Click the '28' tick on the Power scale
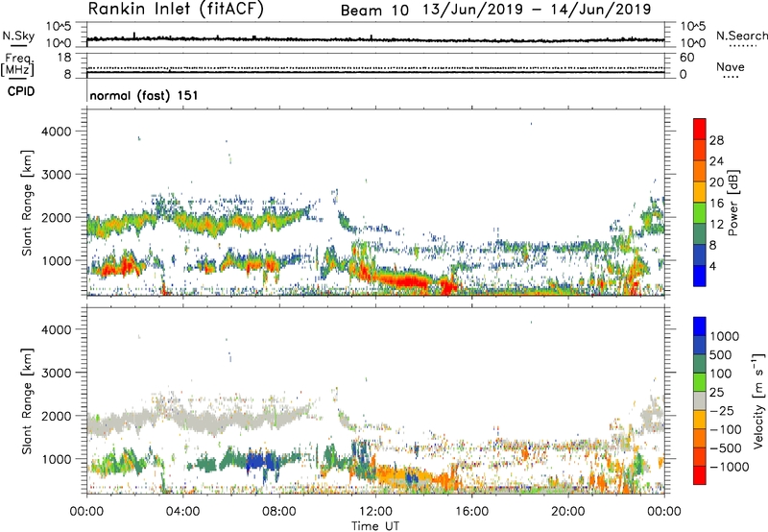Screen dimensions: 768x532 pyautogui.click(x=716, y=140)
